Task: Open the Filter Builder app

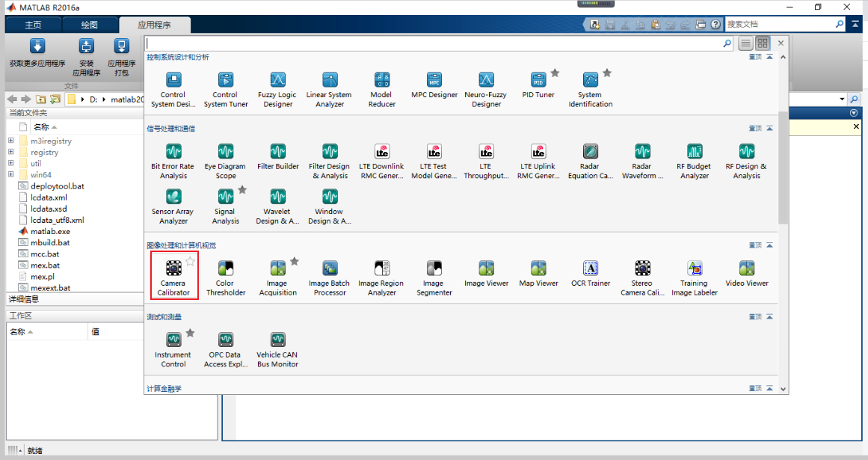Action: [x=277, y=156]
